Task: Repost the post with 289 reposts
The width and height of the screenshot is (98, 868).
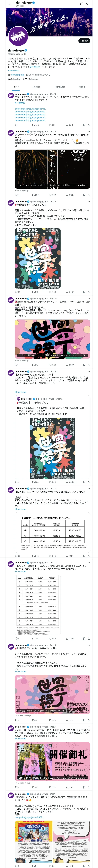Action: point(35,195)
